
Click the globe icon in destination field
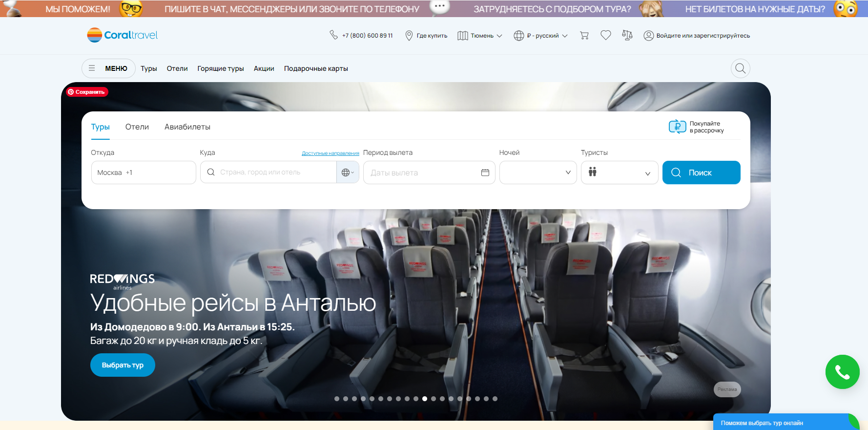tap(347, 172)
